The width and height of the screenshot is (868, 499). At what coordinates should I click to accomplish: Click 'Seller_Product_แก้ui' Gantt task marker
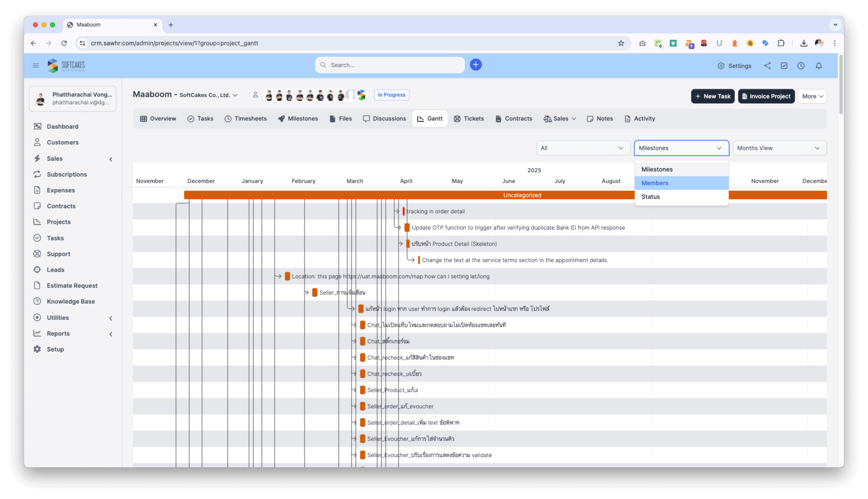tap(362, 390)
